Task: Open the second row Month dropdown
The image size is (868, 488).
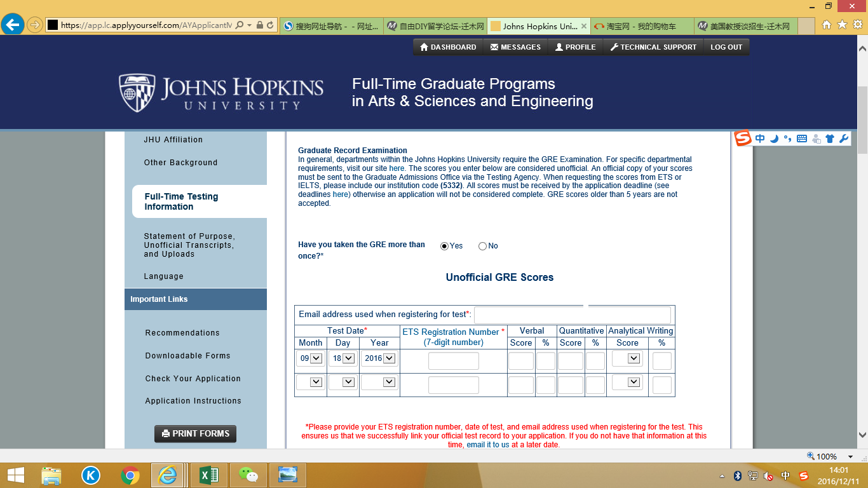Action: [x=311, y=382]
